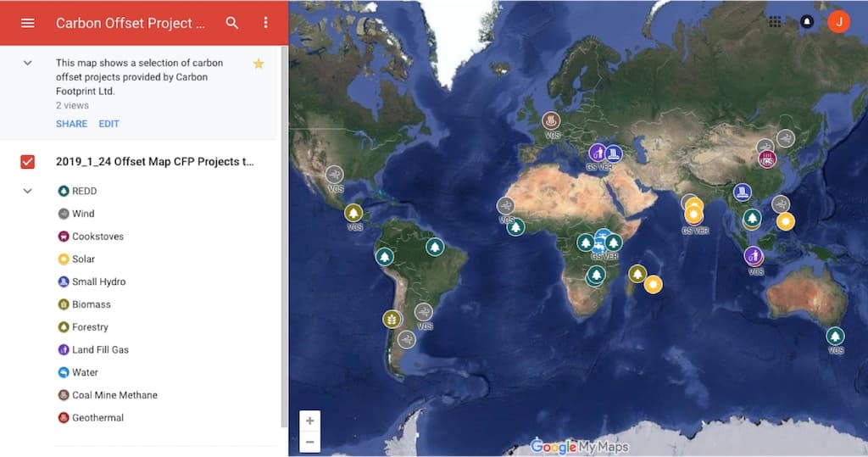Screen dimensions: 868x457
Task: Click the REDD tree marker in Brazil
Action: point(435,247)
